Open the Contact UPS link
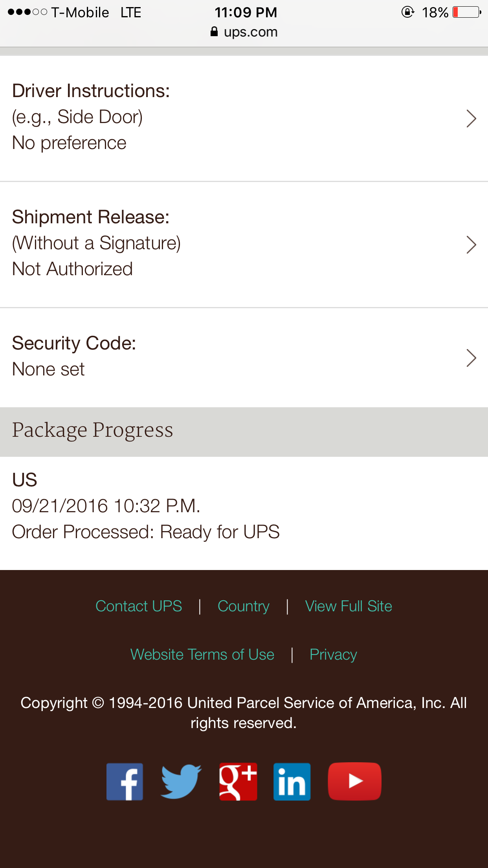488x868 pixels. pos(139,606)
